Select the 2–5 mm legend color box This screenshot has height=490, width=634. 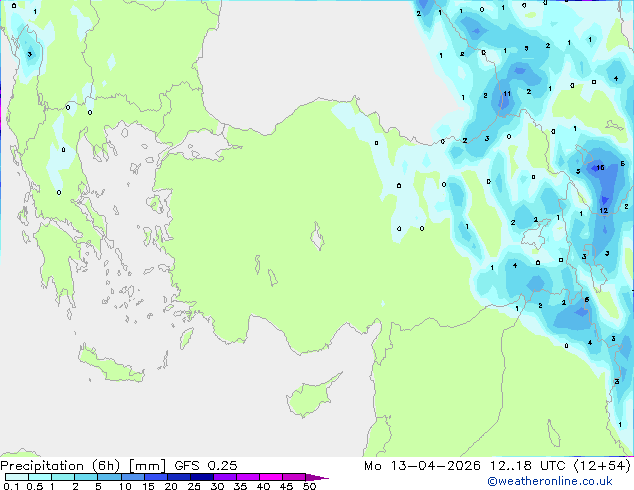pyautogui.click(x=86, y=477)
